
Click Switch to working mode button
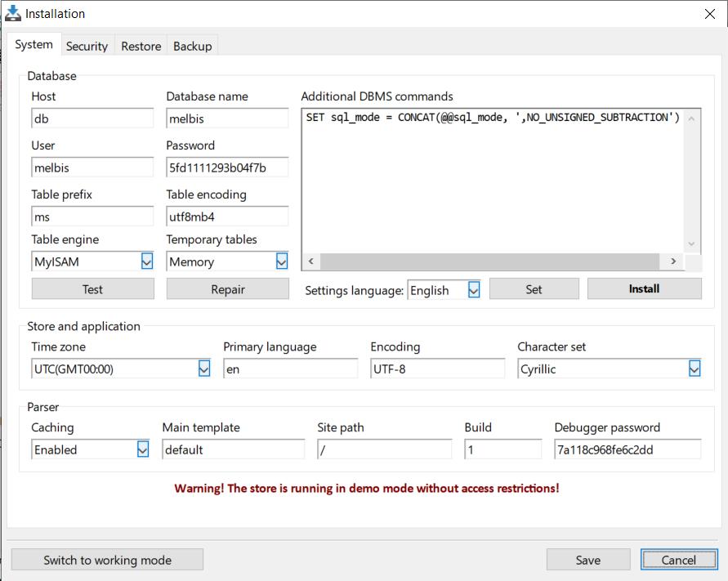[x=107, y=560]
